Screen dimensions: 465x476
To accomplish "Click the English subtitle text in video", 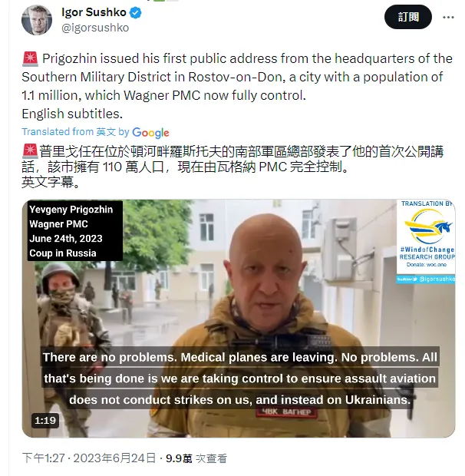I will point(240,378).
